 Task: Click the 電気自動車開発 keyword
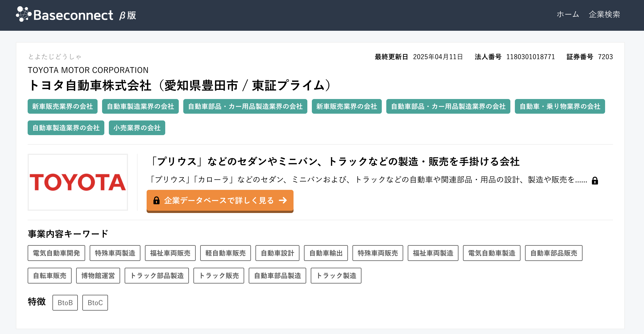[56, 253]
